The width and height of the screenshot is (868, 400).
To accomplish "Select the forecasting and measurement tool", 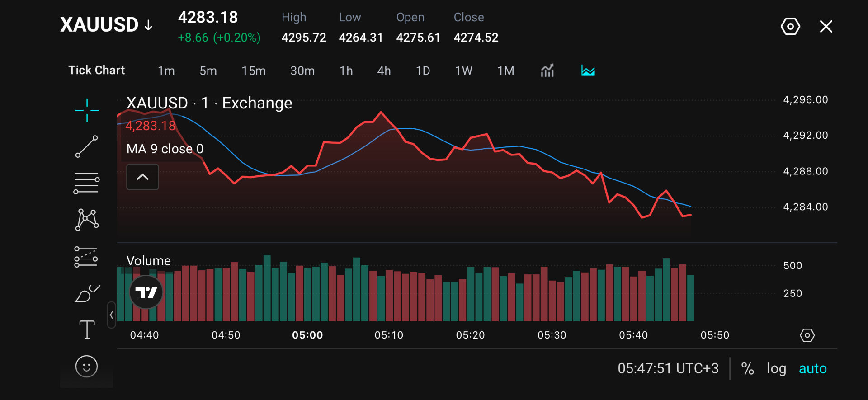I will (x=86, y=257).
